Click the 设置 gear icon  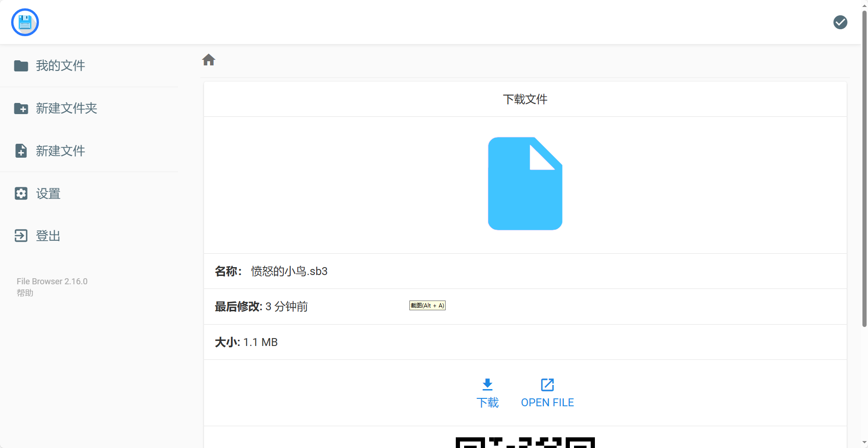21,193
